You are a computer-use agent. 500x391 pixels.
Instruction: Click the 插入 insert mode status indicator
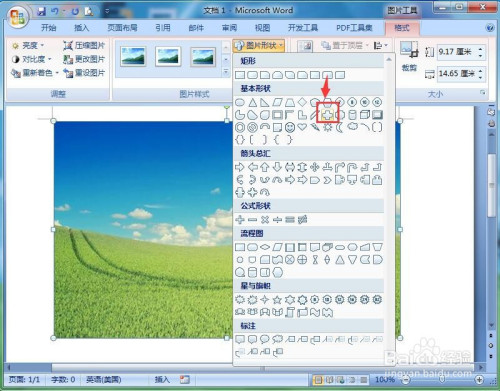162,379
